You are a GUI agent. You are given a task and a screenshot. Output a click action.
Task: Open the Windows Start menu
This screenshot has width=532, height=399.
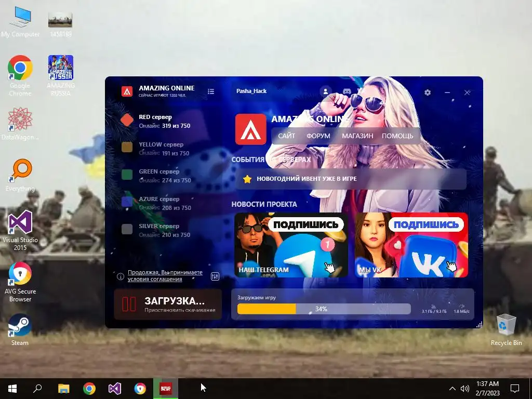tap(12, 389)
